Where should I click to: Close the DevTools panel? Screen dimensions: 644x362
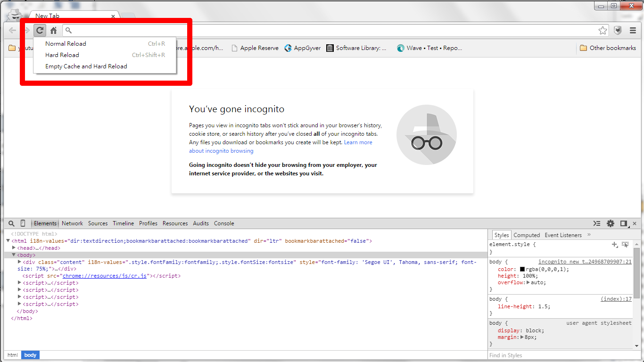click(x=635, y=223)
